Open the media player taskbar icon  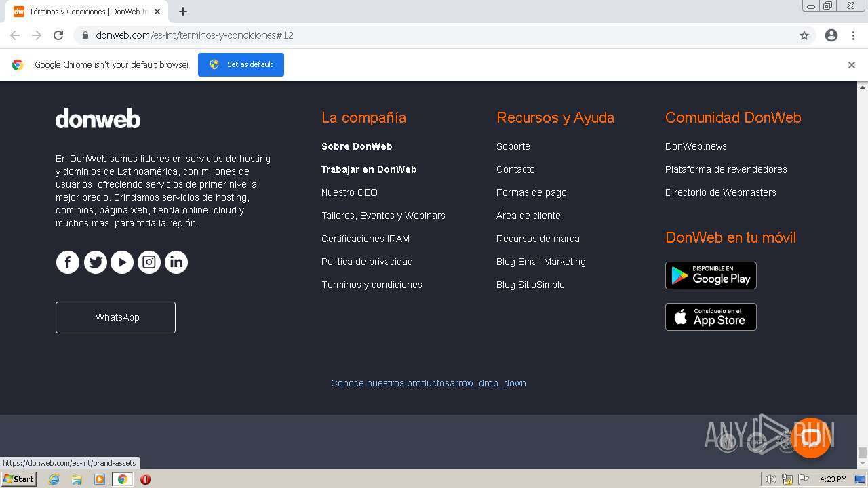pos(100,479)
